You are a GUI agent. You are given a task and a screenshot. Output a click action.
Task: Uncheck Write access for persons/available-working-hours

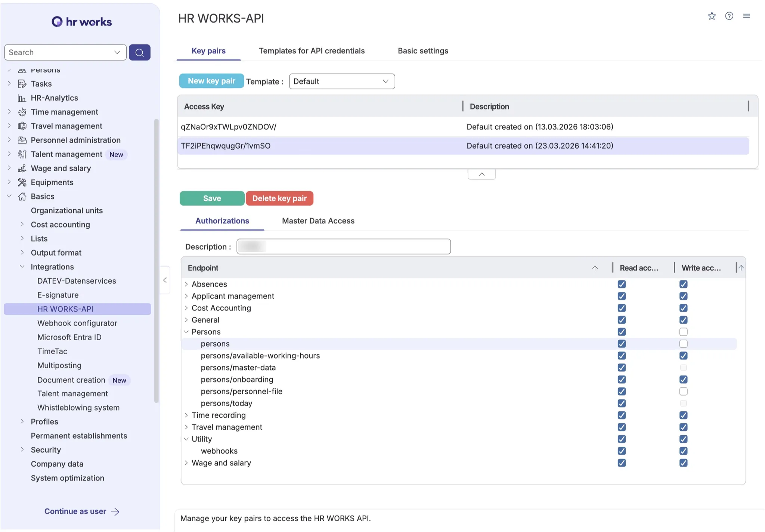[684, 356]
